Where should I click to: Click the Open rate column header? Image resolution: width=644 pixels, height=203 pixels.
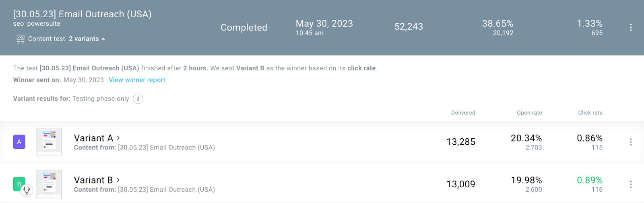point(529,113)
